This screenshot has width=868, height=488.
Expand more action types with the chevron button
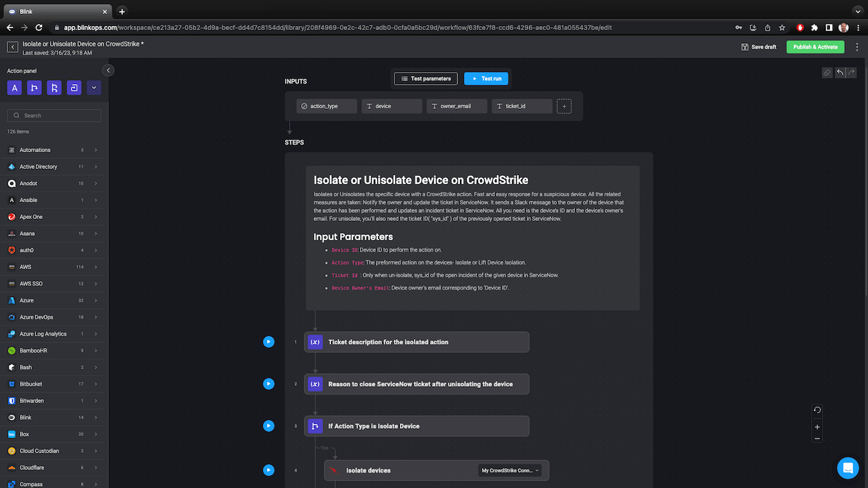tap(94, 87)
